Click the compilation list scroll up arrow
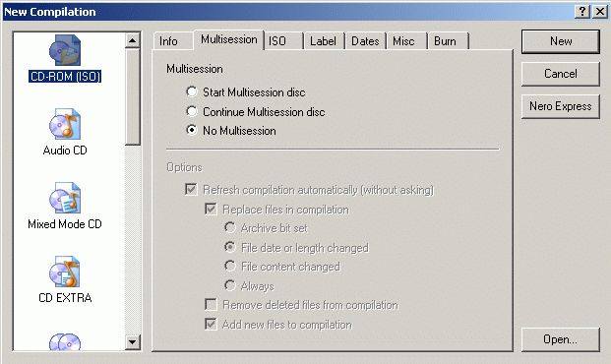This screenshot has height=364, width=611. point(133,40)
